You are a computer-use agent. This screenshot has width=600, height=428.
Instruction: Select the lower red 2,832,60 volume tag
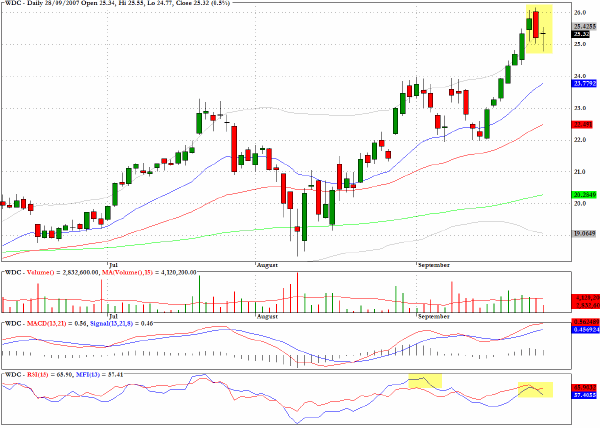[x=585, y=305]
